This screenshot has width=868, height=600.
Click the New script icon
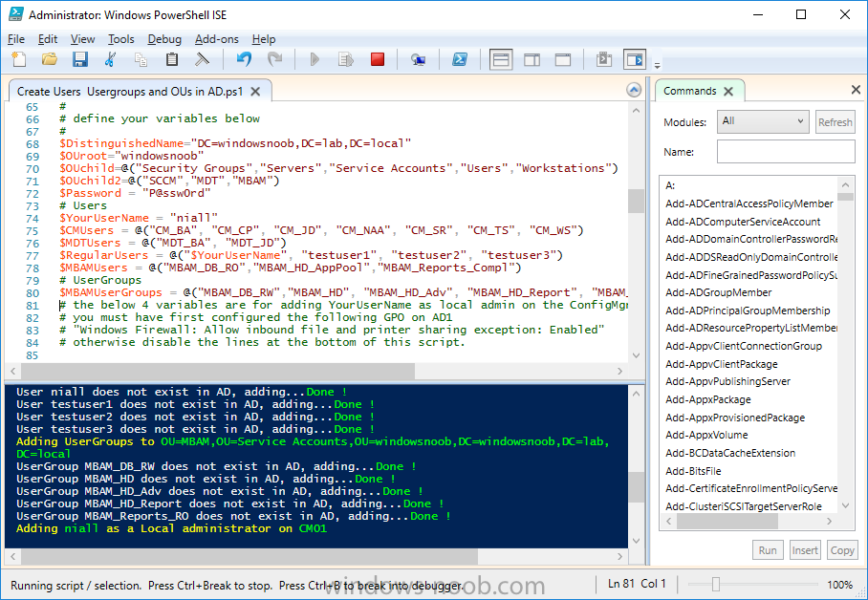pyautogui.click(x=19, y=60)
